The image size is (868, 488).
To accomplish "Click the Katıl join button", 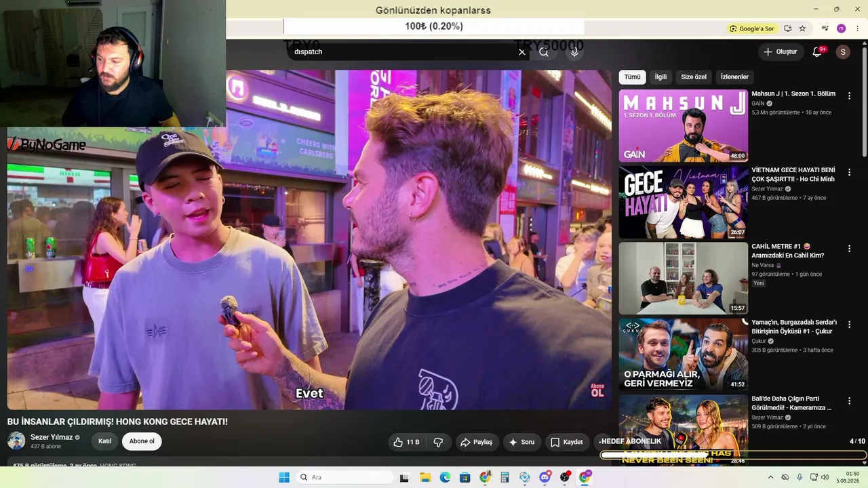I will [104, 441].
